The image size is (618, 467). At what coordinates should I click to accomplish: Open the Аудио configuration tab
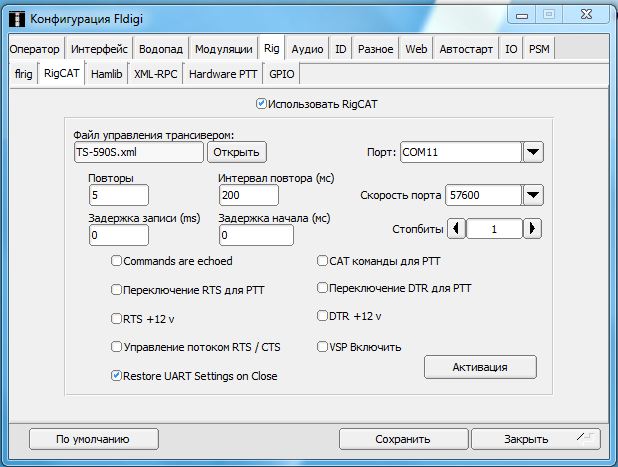tap(307, 48)
